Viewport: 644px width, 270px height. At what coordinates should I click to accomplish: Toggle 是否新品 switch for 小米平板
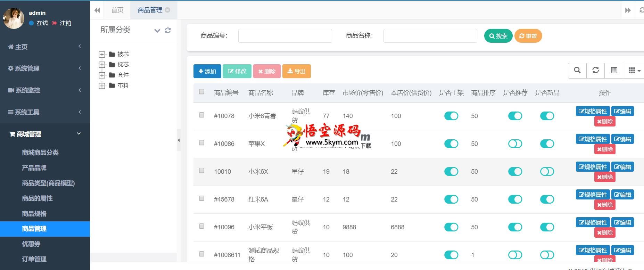[x=547, y=227]
